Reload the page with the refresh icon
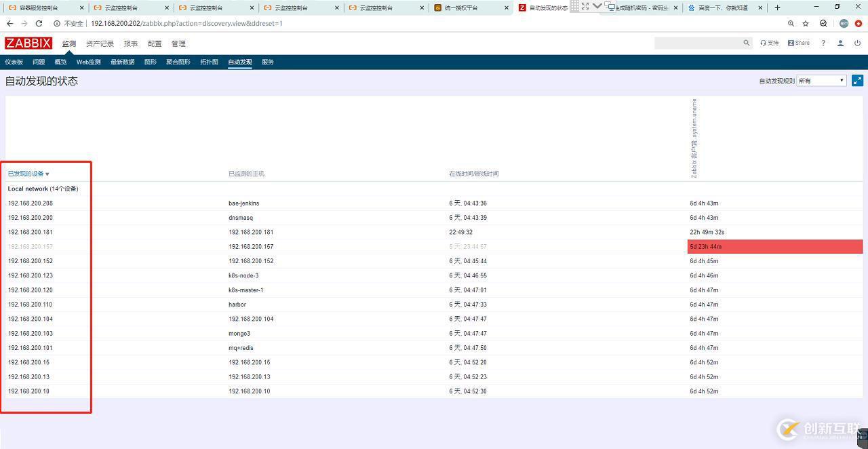Screen dimensions: 868x449 pos(40,22)
